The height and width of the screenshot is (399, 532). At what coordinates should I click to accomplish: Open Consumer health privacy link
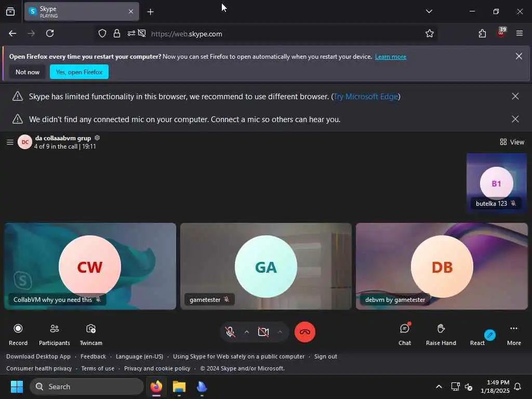39,368
